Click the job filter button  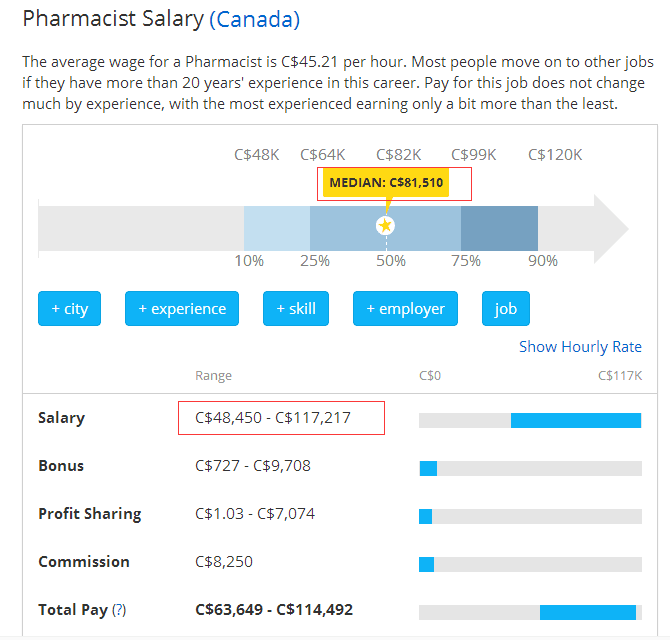pos(506,309)
